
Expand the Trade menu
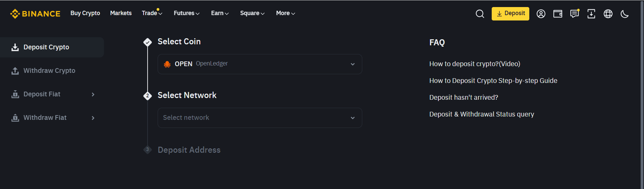(x=152, y=13)
